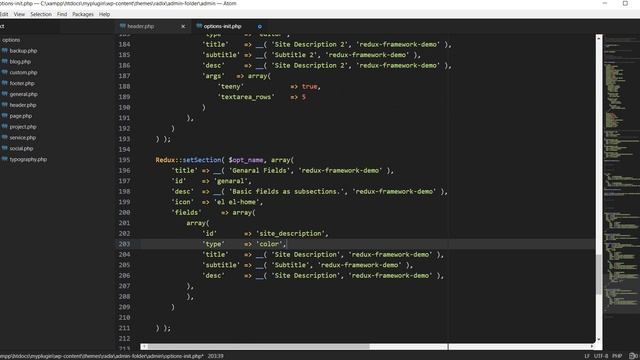Click the vertical scrollbar up arrow
Viewport: 640px width, 360px height.
599,38
